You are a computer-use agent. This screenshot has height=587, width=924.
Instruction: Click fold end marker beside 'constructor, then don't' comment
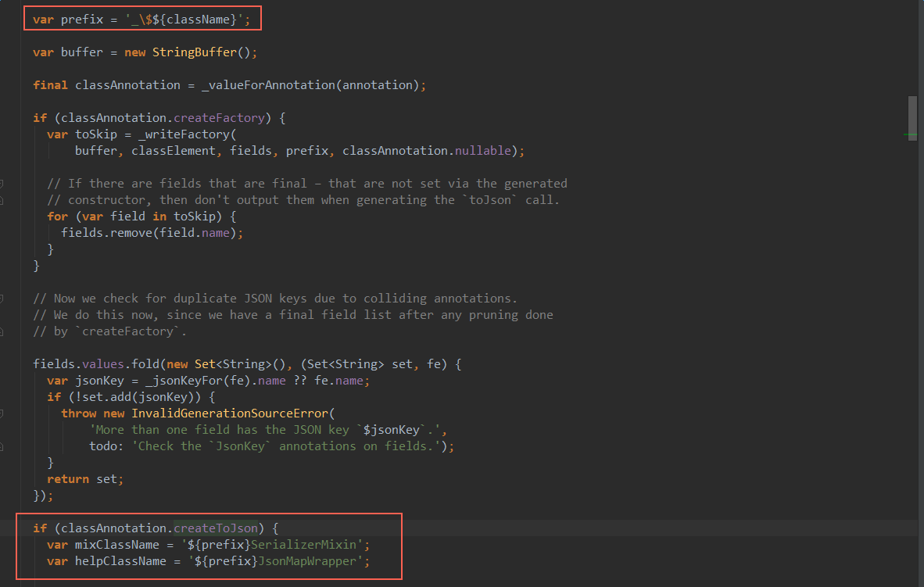(2, 200)
